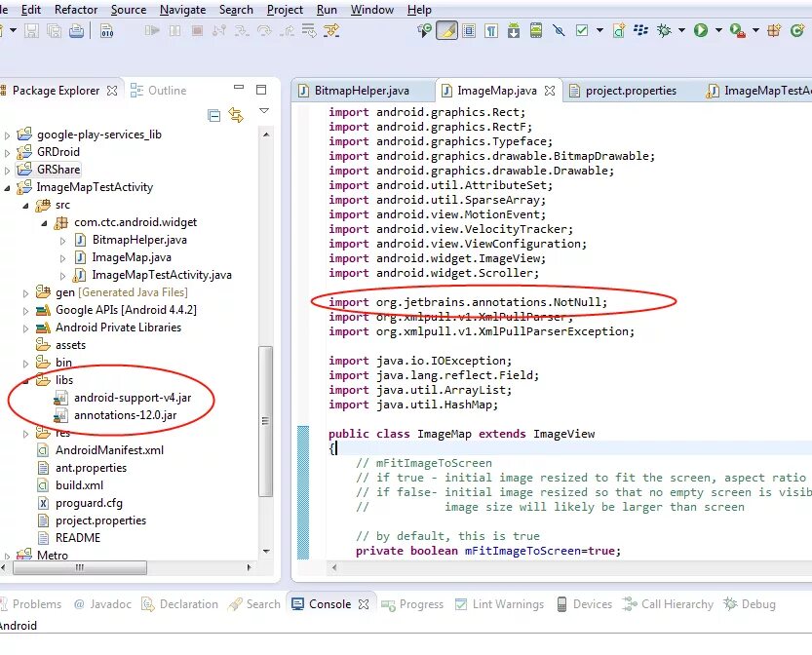Click the New Java Package icon
812x655 pixels.
point(774,30)
